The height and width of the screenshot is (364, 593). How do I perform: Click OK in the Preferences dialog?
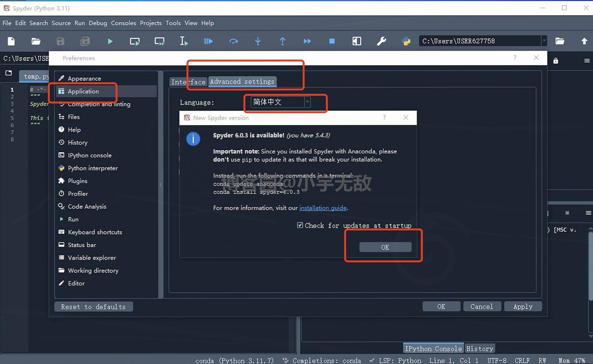point(441,306)
